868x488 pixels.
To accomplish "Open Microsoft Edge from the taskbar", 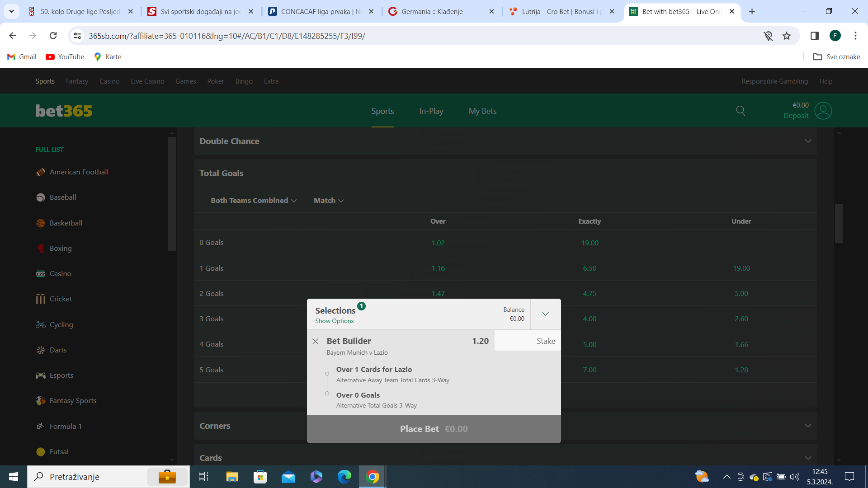I will point(344,477).
